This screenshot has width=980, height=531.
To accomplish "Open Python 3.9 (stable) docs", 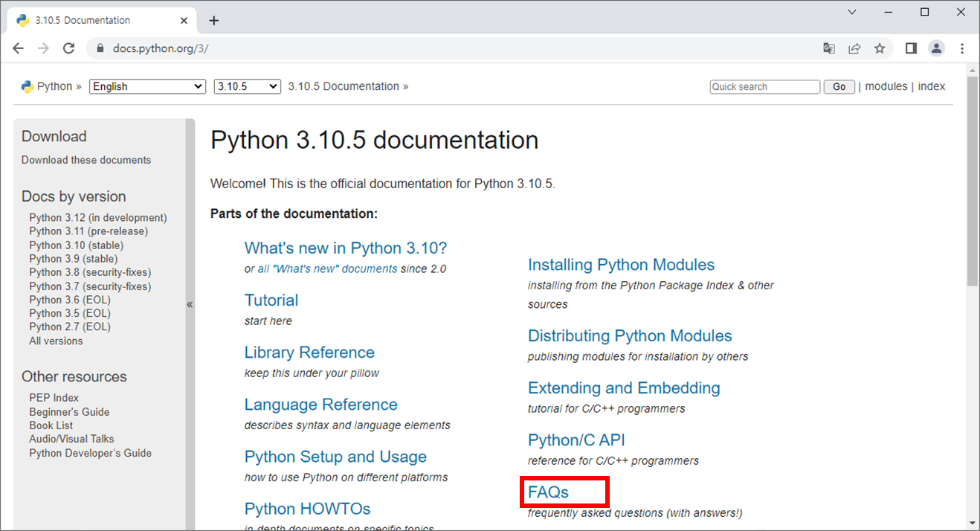I will click(74, 259).
